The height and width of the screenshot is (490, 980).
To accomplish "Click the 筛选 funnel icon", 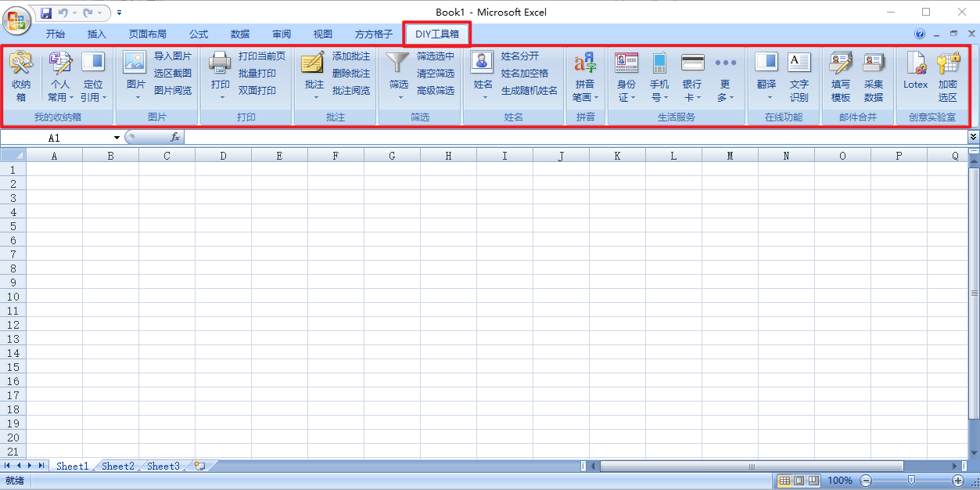I will pos(398,64).
